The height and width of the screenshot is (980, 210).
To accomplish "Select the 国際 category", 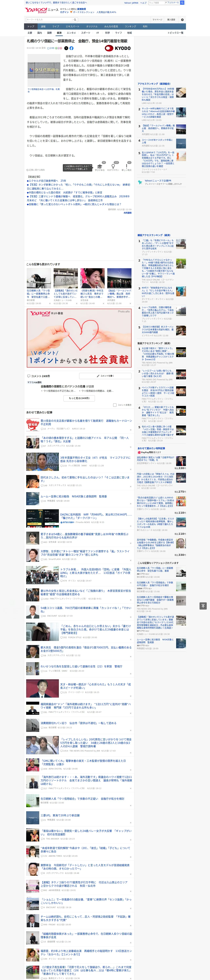I will point(49,33).
